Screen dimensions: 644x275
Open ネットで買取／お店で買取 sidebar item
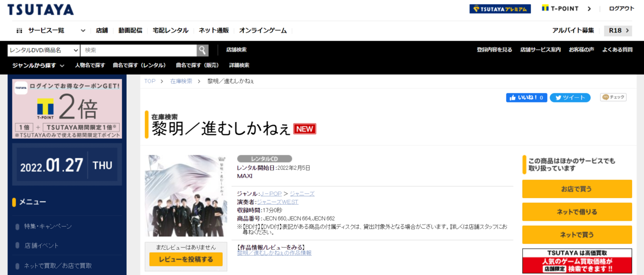(58, 265)
